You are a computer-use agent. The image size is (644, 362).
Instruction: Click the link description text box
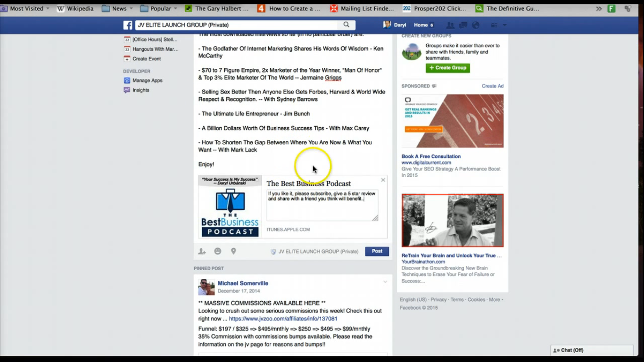tap(322, 206)
